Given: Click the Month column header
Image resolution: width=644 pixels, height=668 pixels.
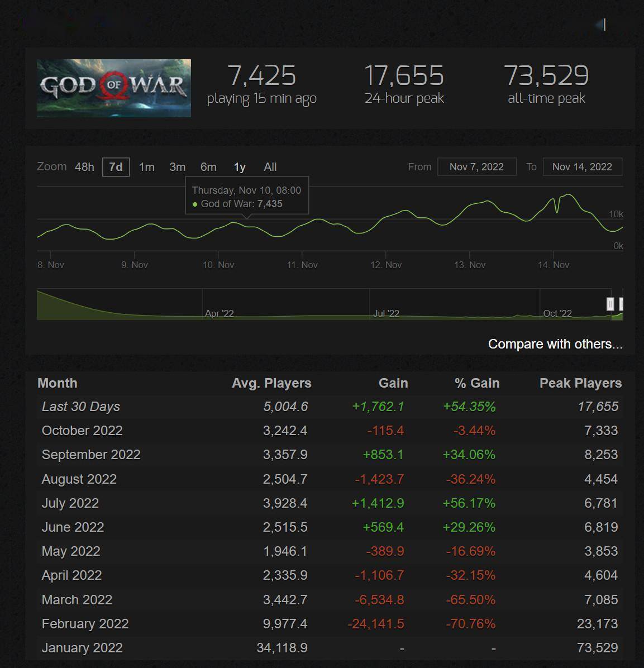Looking at the screenshot, I should pyautogui.click(x=58, y=383).
